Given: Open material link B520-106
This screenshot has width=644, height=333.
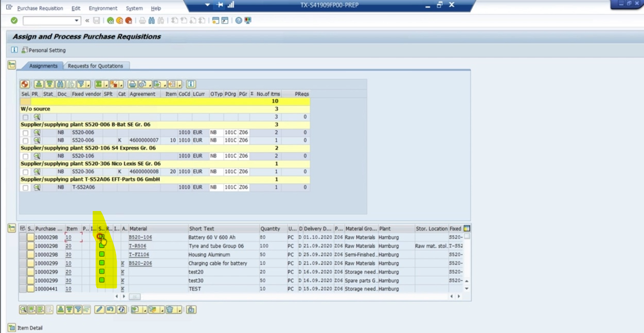Looking at the screenshot, I should pos(140,237).
